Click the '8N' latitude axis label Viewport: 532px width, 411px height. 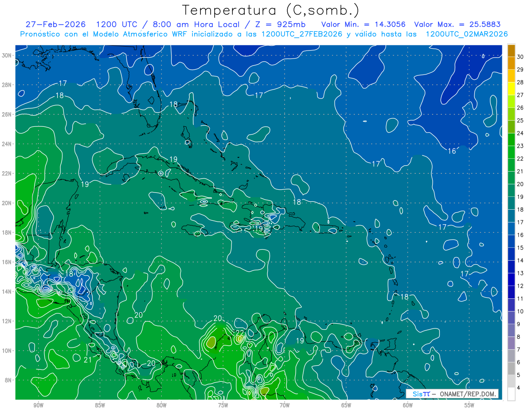coord(8,380)
